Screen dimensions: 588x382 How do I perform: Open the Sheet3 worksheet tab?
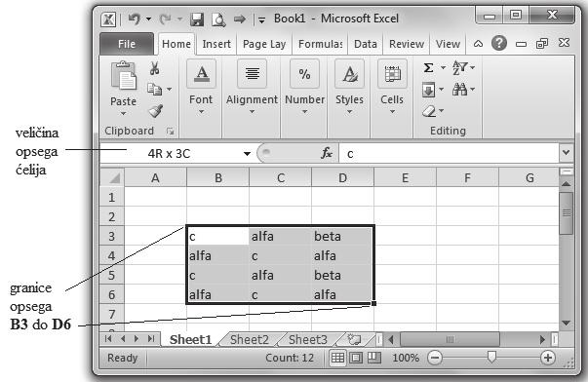[308, 340]
